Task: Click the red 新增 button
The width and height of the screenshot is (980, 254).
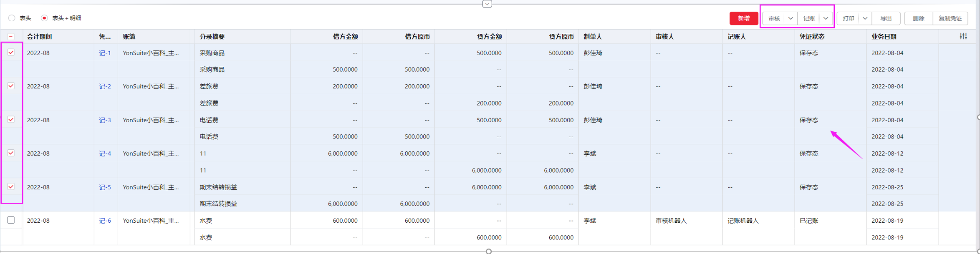Action: point(744,18)
